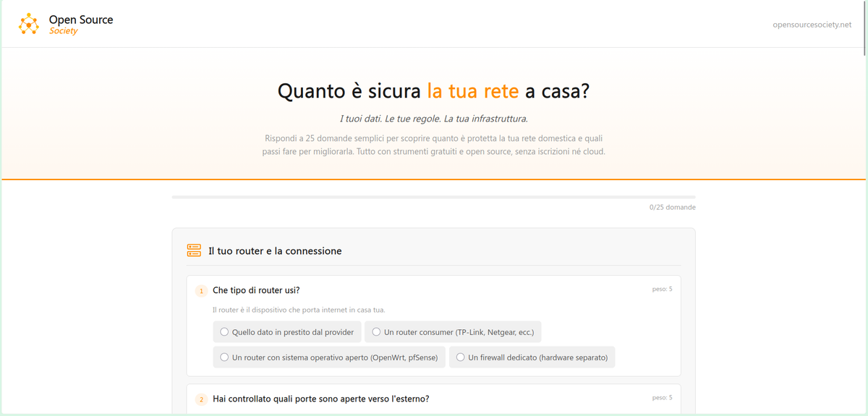
Task: Click the Open Source Society logo icon
Action: pyautogui.click(x=28, y=24)
